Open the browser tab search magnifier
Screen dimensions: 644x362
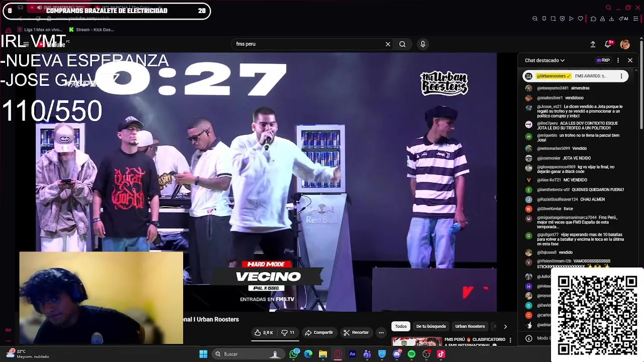(x=608, y=8)
